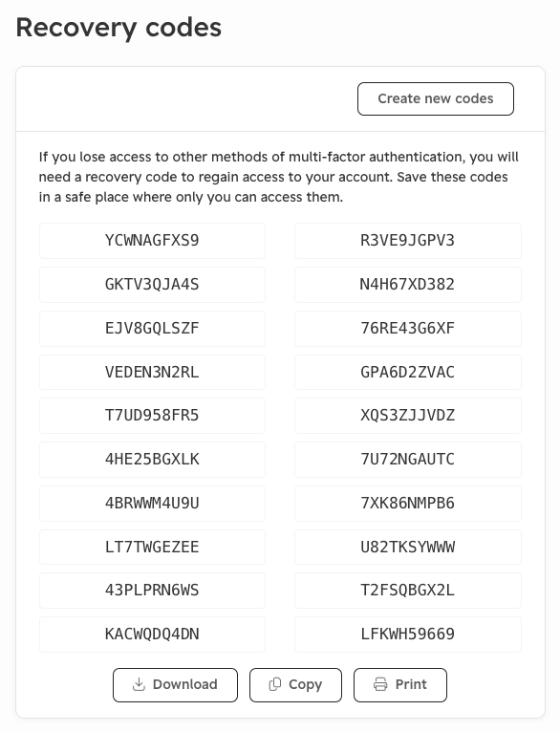The image size is (560, 732).
Task: Click the copy pages icon
Action: coord(275,684)
